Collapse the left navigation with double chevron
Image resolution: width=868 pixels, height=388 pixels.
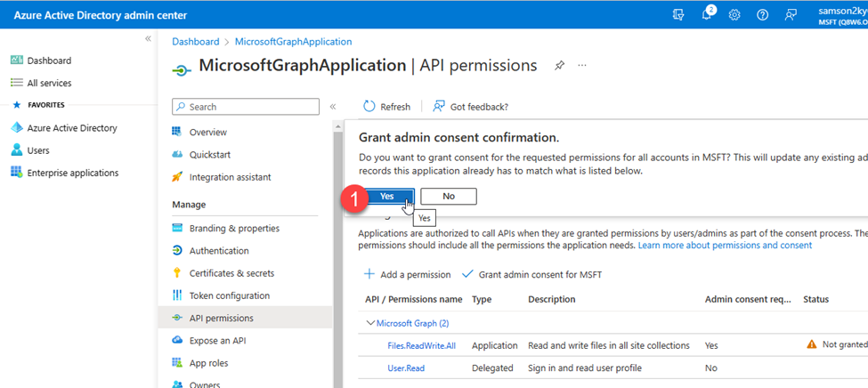(x=148, y=39)
